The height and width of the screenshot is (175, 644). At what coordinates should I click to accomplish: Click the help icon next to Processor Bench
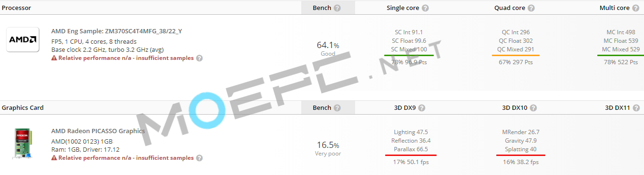pos(337,8)
